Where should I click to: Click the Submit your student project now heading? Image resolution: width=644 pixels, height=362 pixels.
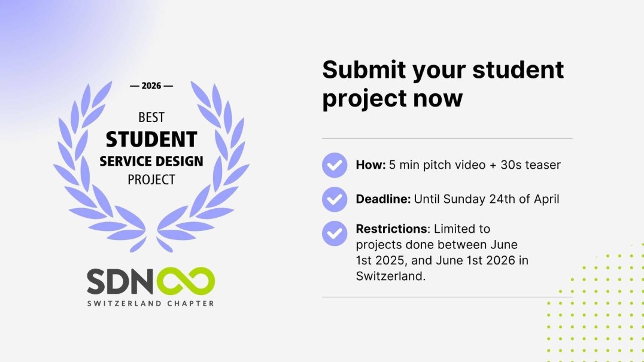443,84
